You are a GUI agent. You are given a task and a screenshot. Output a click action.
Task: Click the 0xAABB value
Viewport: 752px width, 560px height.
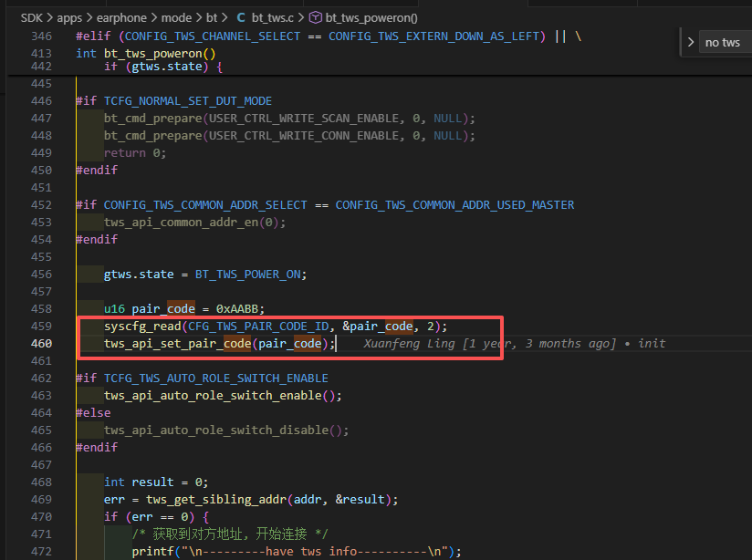click(x=237, y=308)
